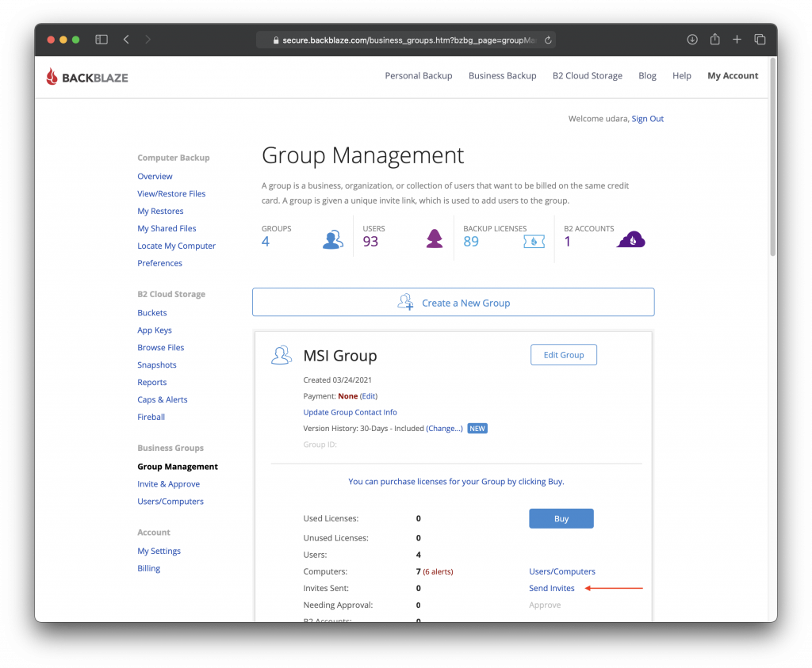Open the Safari downloads icon

[691, 40]
